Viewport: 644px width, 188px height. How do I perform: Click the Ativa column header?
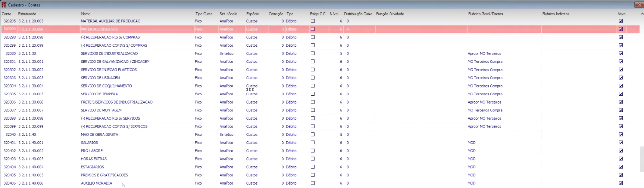click(621, 14)
